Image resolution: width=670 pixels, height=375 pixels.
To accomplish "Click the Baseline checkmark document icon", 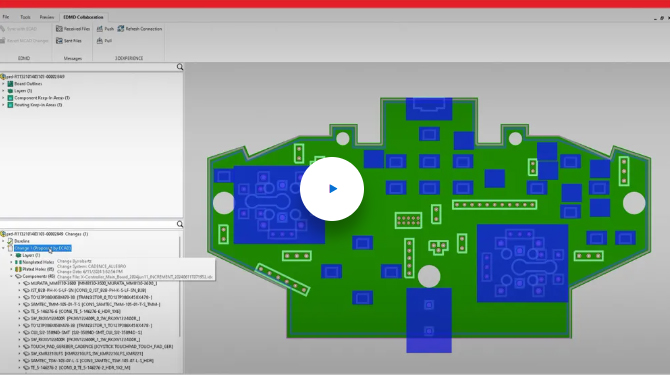I will tap(10, 241).
